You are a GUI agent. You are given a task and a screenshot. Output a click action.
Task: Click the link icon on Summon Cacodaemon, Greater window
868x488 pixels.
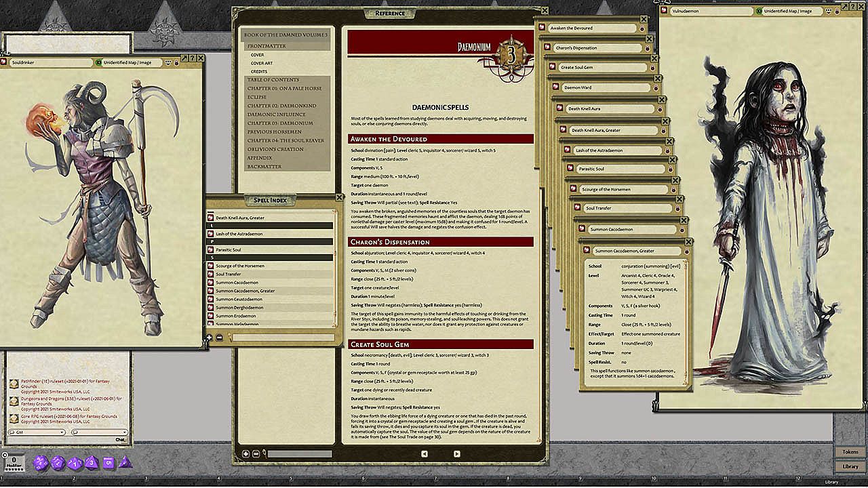pos(588,251)
